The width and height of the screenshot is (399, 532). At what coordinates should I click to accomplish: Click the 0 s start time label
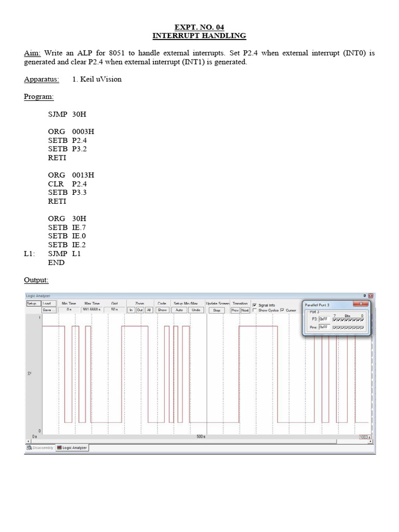[34, 436]
